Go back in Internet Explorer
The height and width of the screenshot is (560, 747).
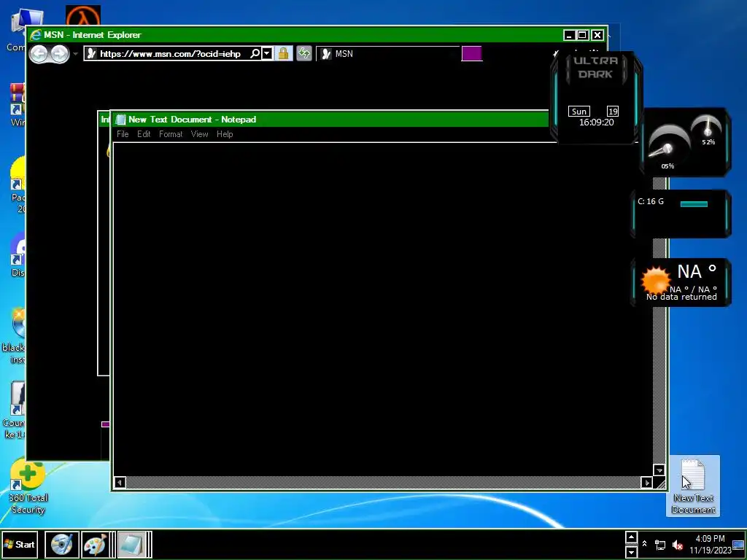click(x=39, y=54)
